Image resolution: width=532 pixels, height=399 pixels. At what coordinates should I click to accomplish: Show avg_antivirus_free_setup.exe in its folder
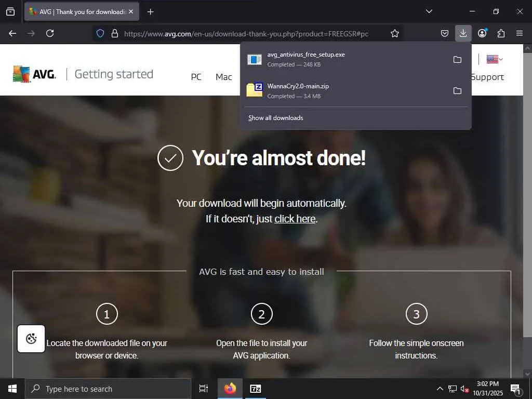tap(457, 59)
